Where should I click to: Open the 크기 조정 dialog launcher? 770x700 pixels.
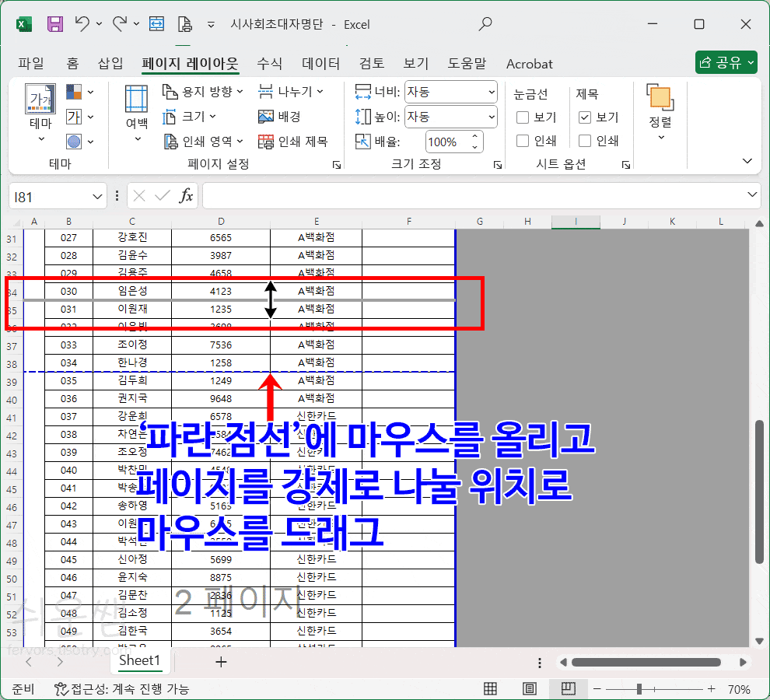498,165
